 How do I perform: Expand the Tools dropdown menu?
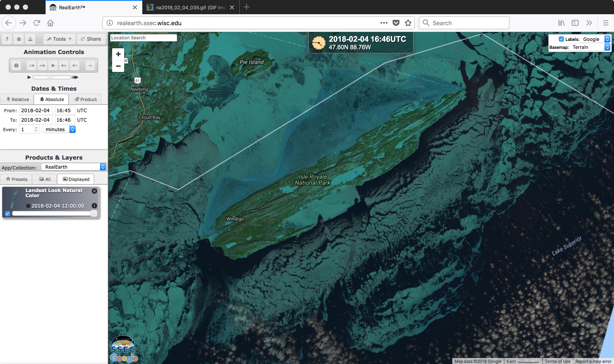click(x=59, y=39)
